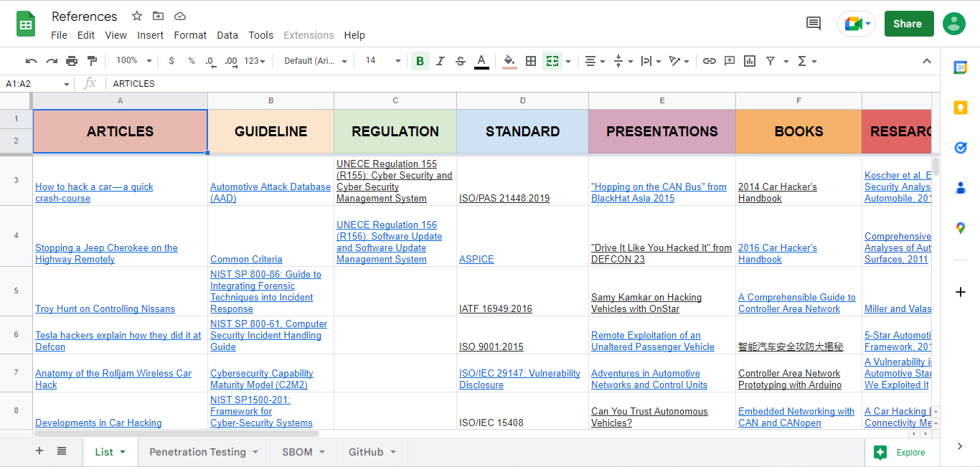
Task: Click the All sheets list icon
Action: [62, 451]
